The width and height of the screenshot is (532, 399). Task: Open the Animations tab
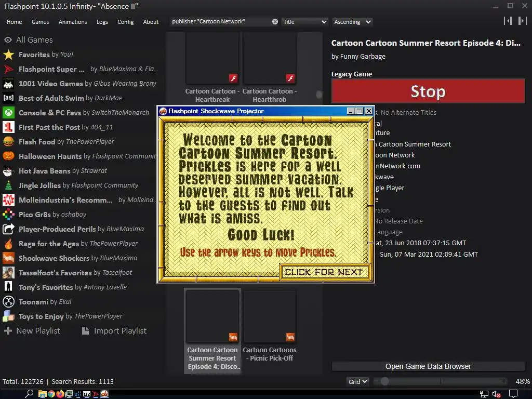[73, 22]
